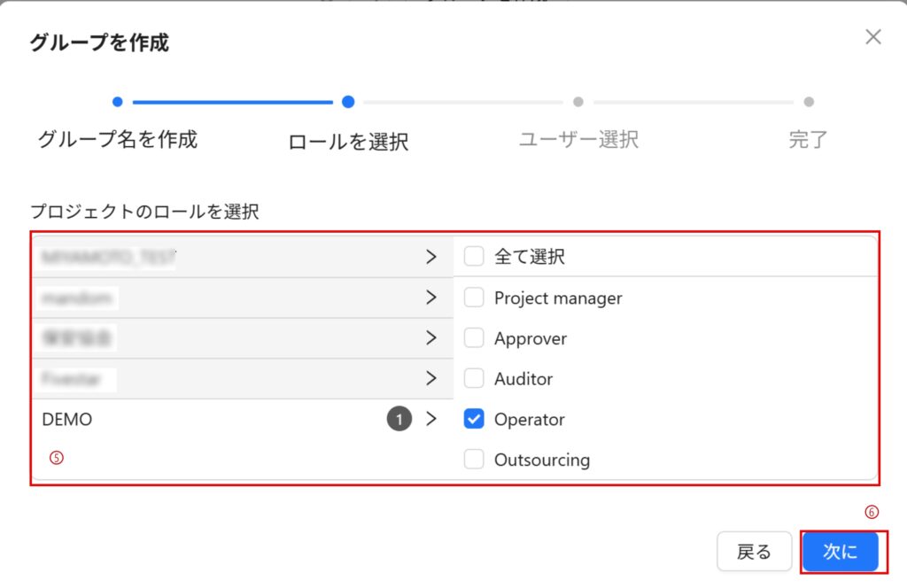Screen dimensions: 907x588
Task: Check the 全て選択 checkbox
Action: [x=474, y=257]
